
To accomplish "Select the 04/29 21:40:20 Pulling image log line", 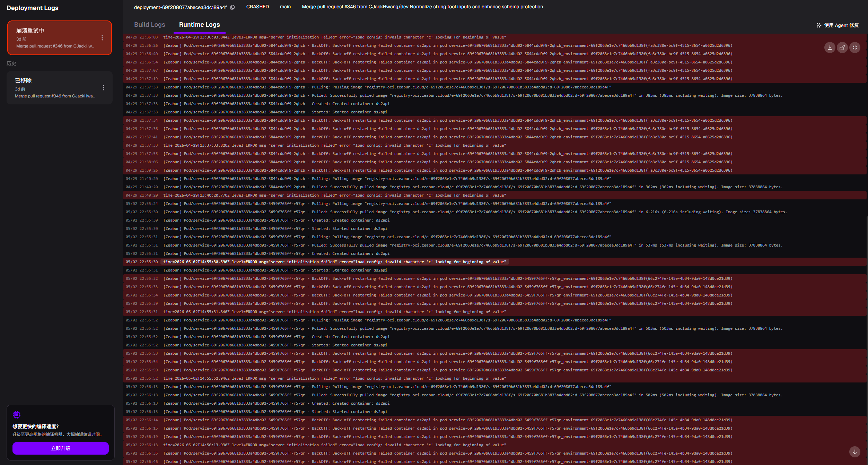I will [495, 179].
